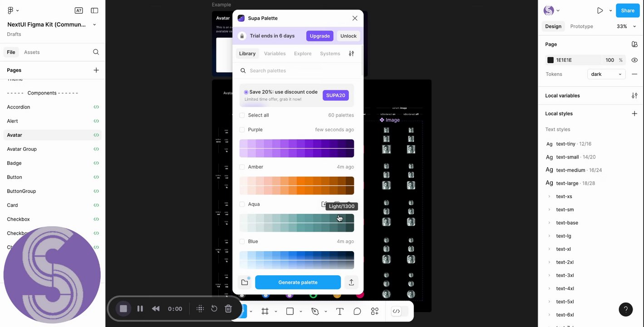Open Supa Palette settings sliders icon
The height and width of the screenshot is (327, 644).
pyautogui.click(x=351, y=54)
